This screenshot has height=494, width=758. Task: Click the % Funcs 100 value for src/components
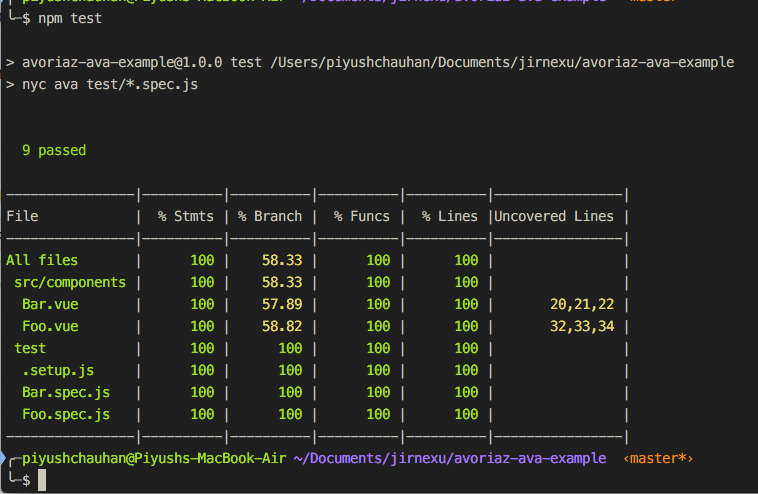coord(378,282)
